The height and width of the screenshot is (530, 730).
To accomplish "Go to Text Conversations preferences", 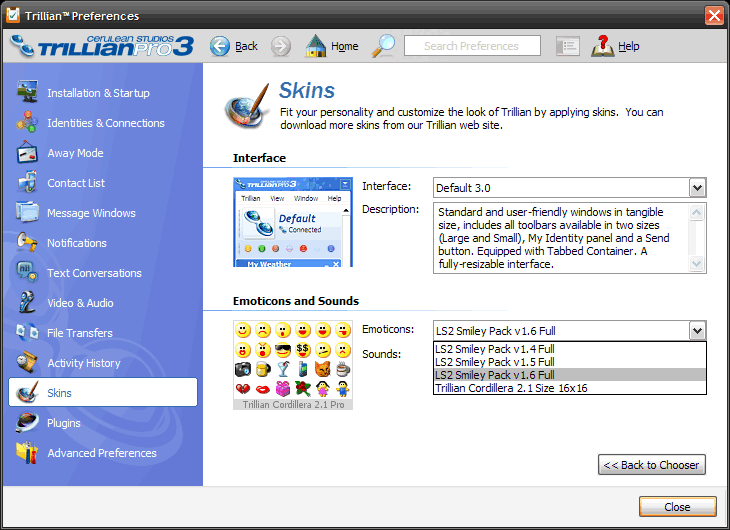I will (95, 273).
